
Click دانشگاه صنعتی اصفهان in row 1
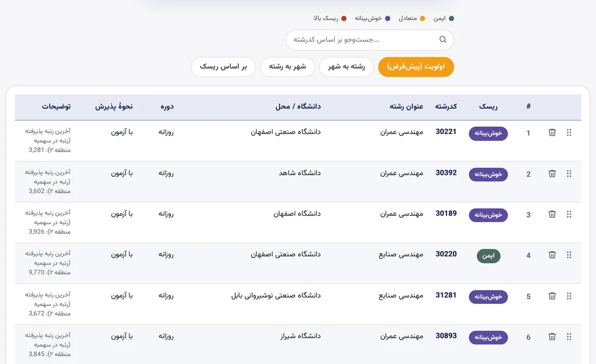[x=286, y=132]
